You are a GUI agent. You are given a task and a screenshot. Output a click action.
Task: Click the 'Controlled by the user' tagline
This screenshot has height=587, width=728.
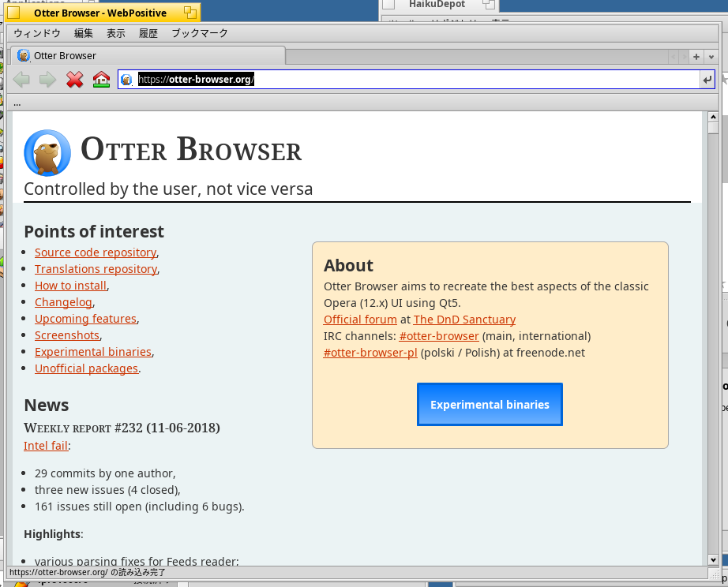click(x=168, y=189)
